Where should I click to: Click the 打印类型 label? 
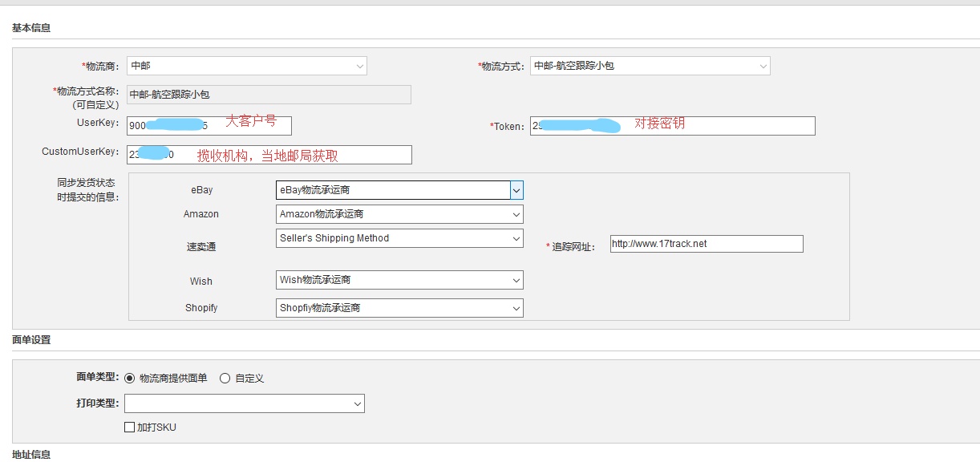click(97, 403)
